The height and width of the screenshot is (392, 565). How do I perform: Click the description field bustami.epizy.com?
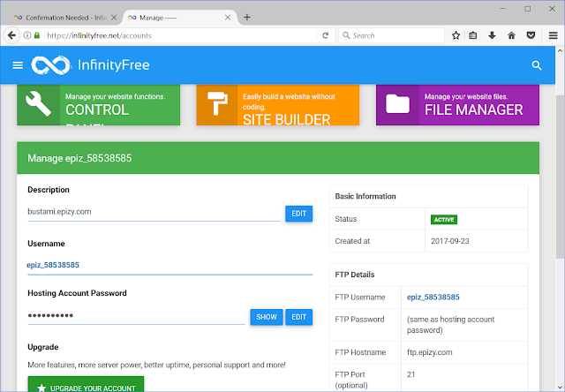(154, 212)
